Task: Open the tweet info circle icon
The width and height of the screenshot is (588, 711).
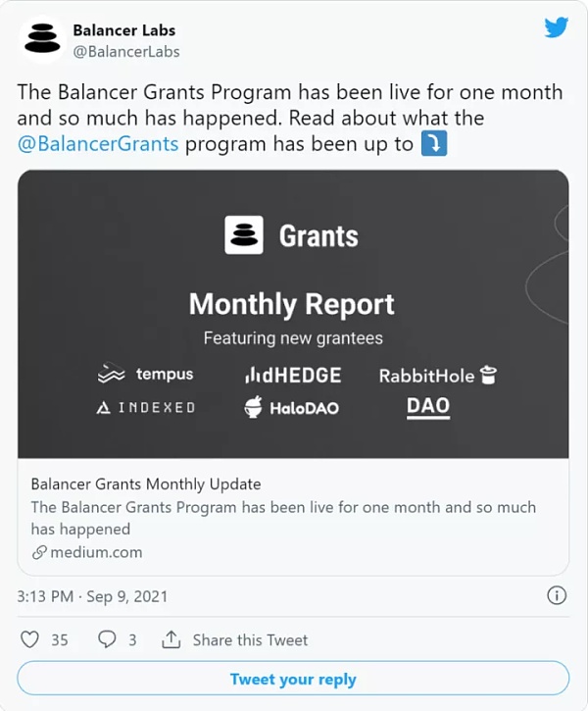Action: click(556, 595)
